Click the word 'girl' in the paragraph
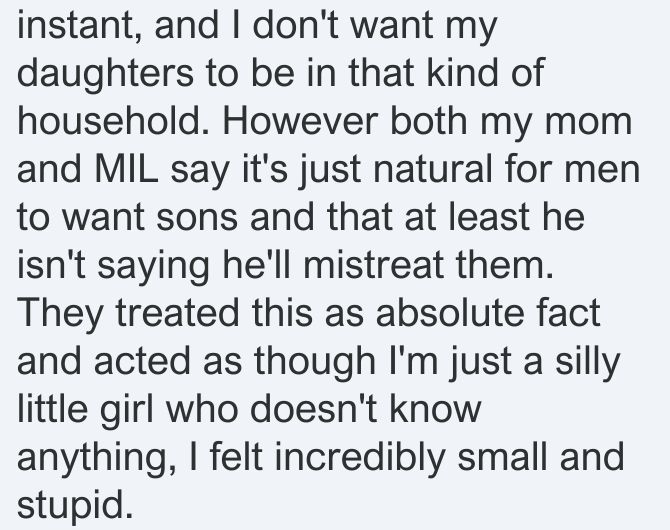 [x=127, y=409]
